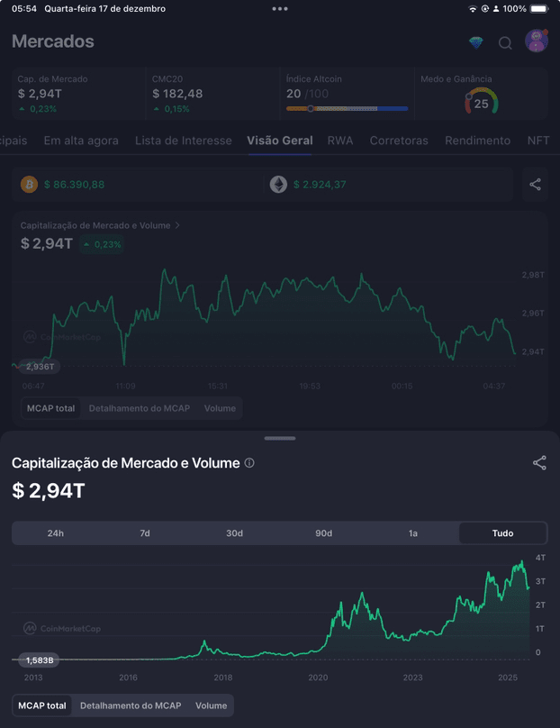Select the 24h time range
Screen dimensions: 560x728
click(56, 533)
